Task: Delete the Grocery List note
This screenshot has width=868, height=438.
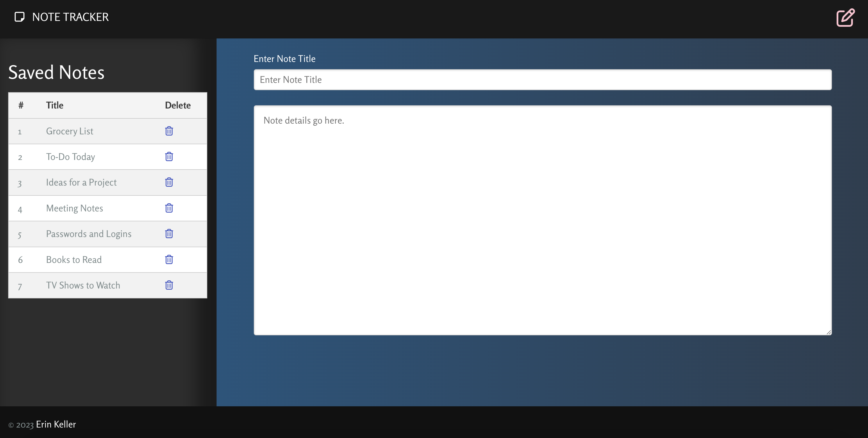Action: [x=169, y=131]
